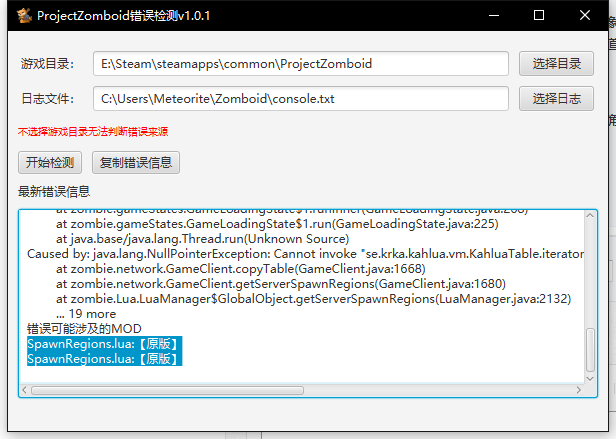The width and height of the screenshot is (616, 439).
Task: Close the ProjectZomboid错误检测 window
Action: (x=585, y=15)
